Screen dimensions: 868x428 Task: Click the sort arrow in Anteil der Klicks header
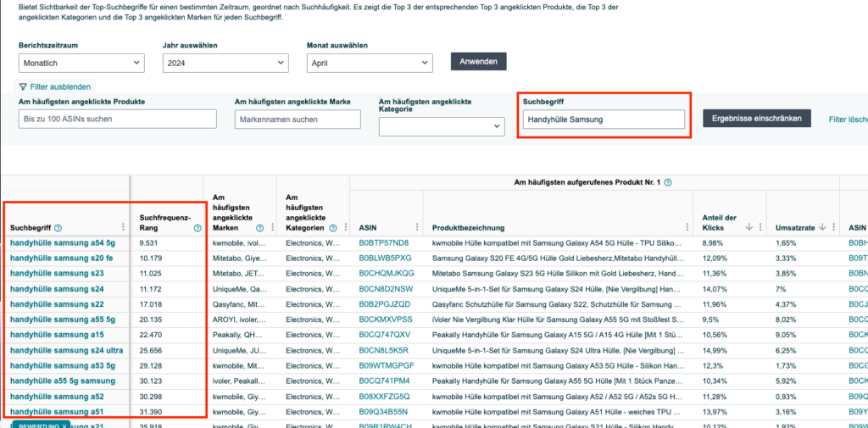(x=749, y=227)
